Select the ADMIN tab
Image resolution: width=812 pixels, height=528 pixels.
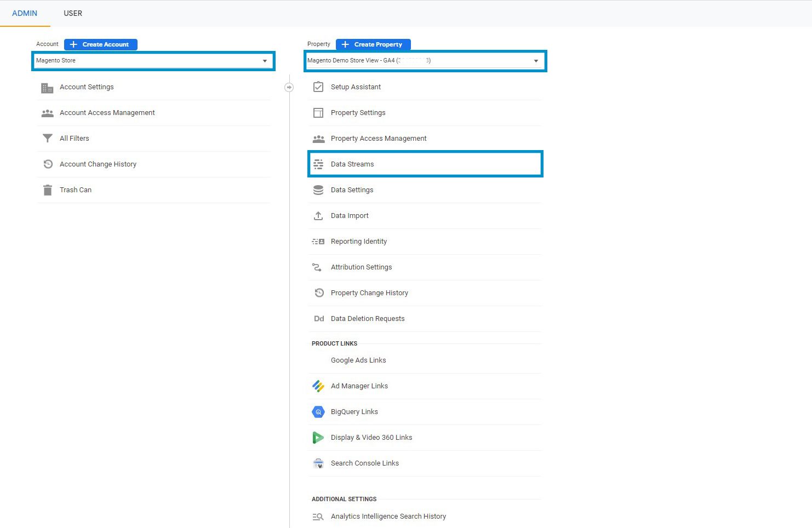tap(25, 13)
